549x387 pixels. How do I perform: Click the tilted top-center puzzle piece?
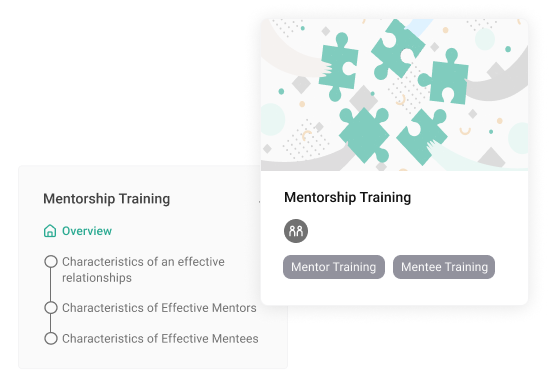398,49
